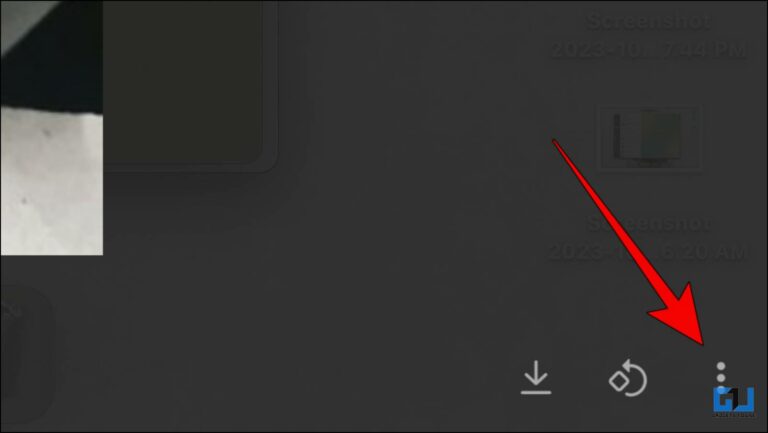Click the horizontal bar beneath the download arrow
This screenshot has height=433, width=768.
[536, 392]
